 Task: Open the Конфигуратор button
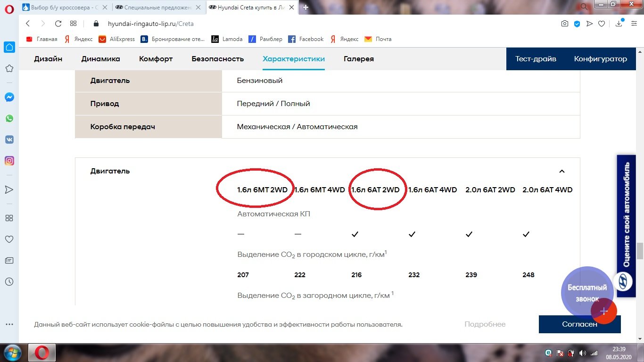tap(601, 59)
